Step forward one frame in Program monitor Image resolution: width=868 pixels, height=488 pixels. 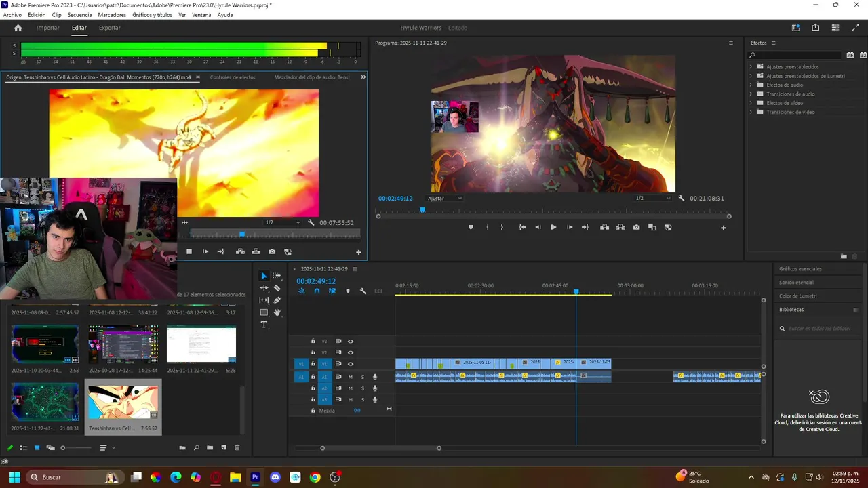569,228
